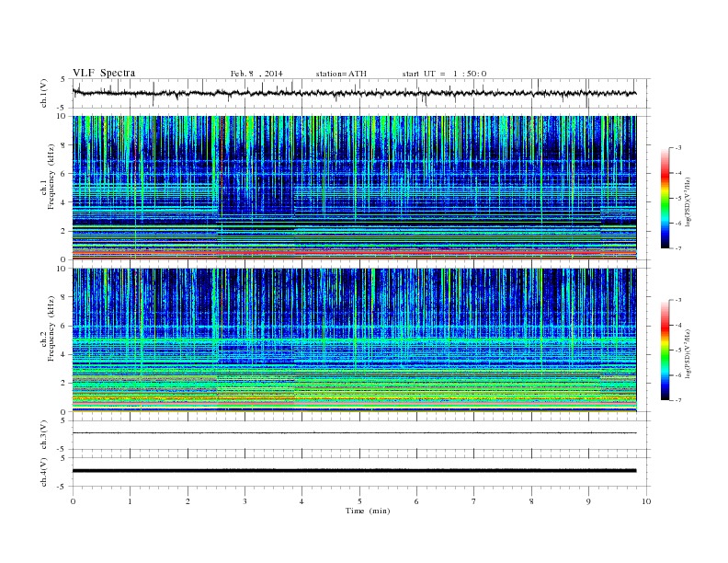This screenshot has height=563, width=728.
Task: Click the 'ch.1(V)' waveform axis label
Action: pyautogui.click(x=44, y=93)
